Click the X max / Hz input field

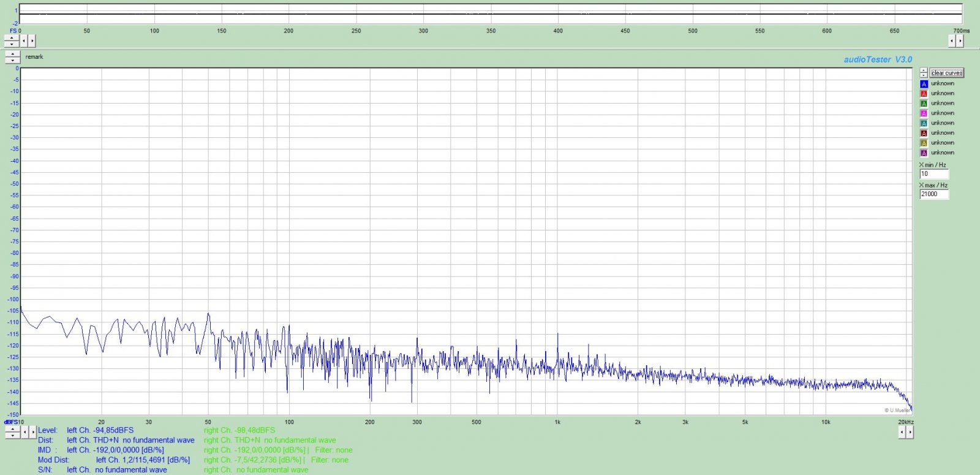[934, 194]
